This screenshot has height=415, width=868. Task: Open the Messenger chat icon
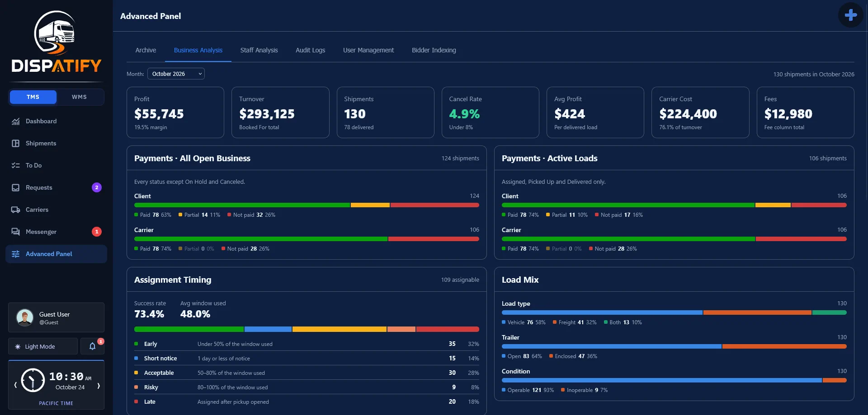pyautogui.click(x=15, y=232)
